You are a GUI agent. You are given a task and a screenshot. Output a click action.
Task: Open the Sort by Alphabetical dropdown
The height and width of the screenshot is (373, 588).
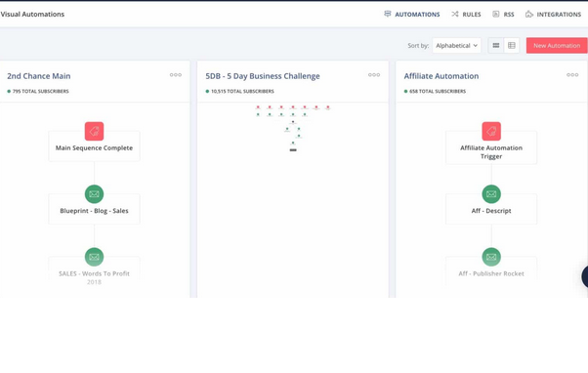coord(456,45)
